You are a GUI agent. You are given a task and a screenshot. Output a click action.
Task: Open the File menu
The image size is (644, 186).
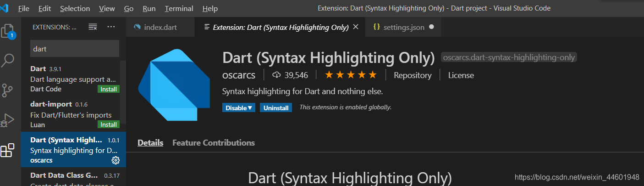pyautogui.click(x=24, y=9)
